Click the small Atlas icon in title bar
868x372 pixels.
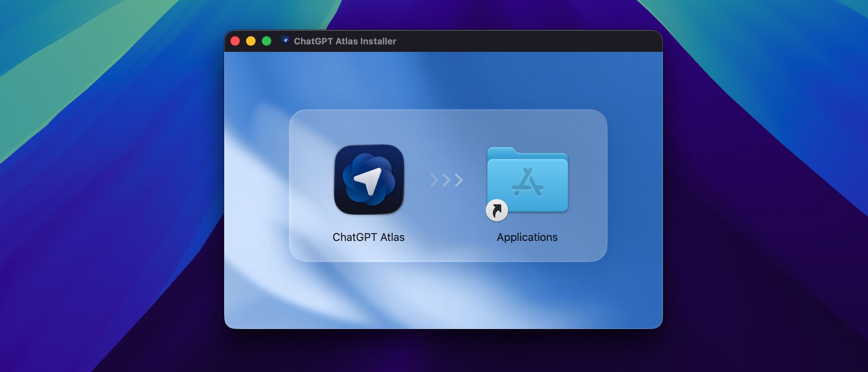coord(285,41)
